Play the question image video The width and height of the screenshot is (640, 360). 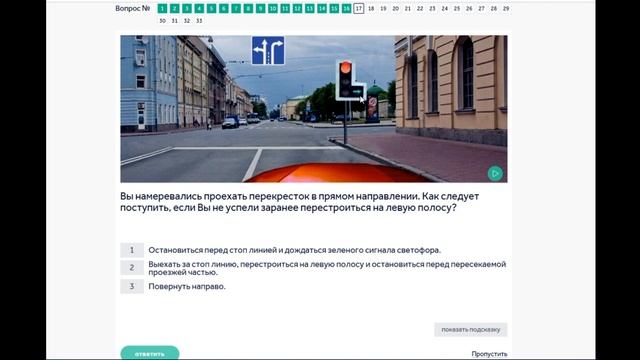[x=495, y=173]
